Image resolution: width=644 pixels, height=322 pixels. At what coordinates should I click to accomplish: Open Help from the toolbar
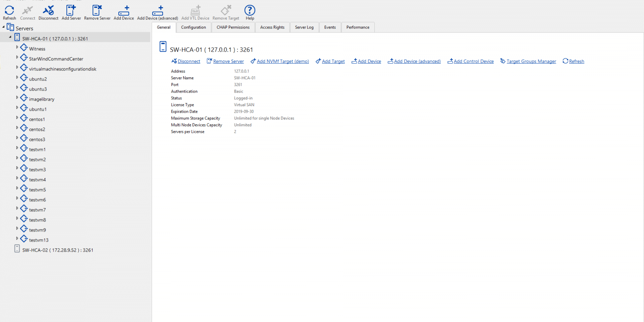(x=250, y=10)
